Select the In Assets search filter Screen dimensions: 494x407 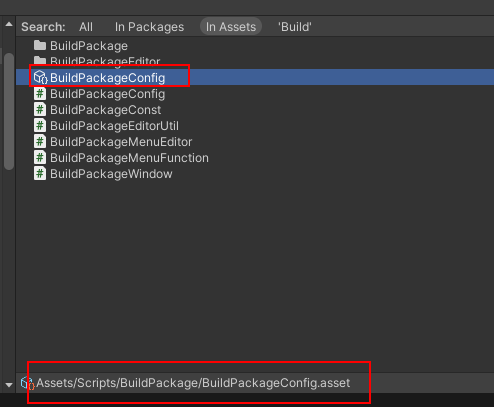click(x=231, y=27)
